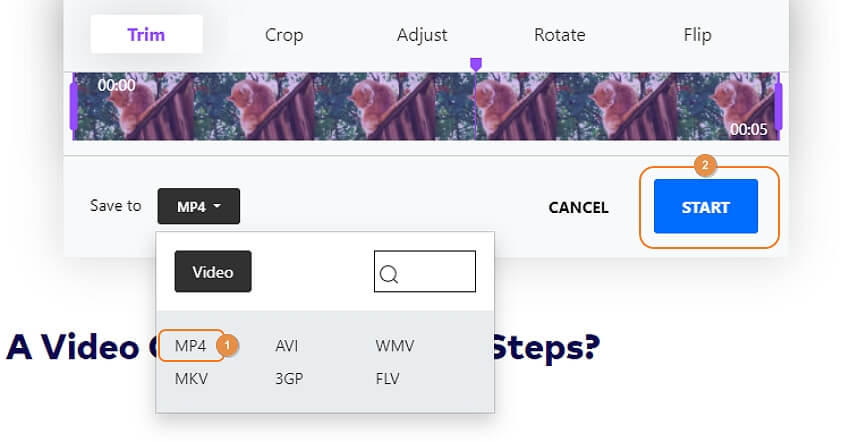Viewport: 850px width, 442px height.
Task: Select FLV from the format list
Action: (387, 379)
